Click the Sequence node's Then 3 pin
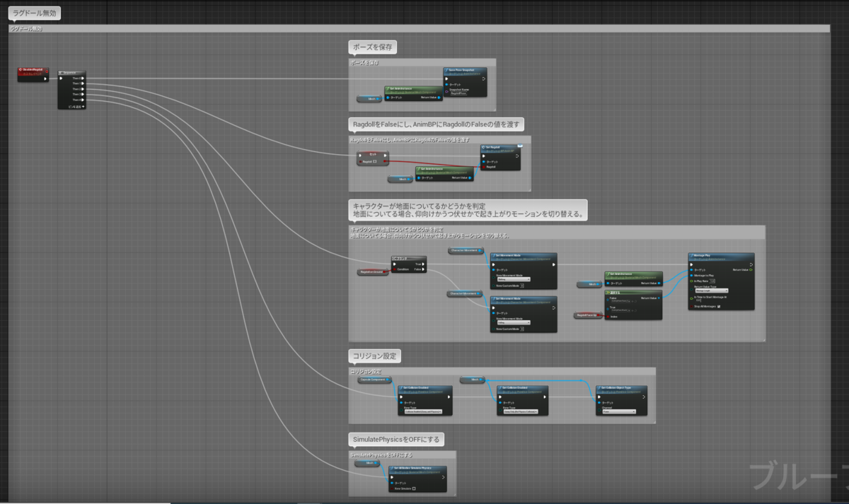Image resolution: width=849 pixels, height=504 pixels. click(82, 95)
